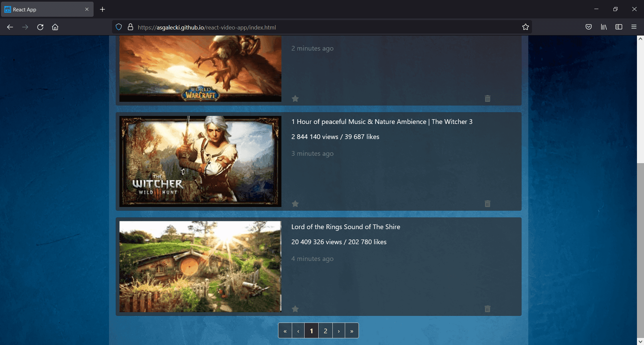
Task: Go to next page with › button
Action: [339, 331]
